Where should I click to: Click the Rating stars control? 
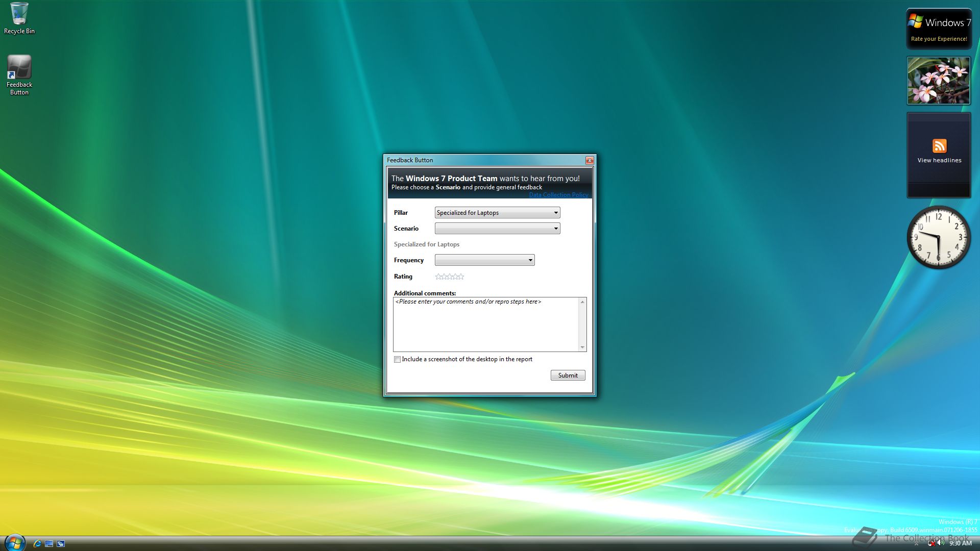(x=449, y=277)
